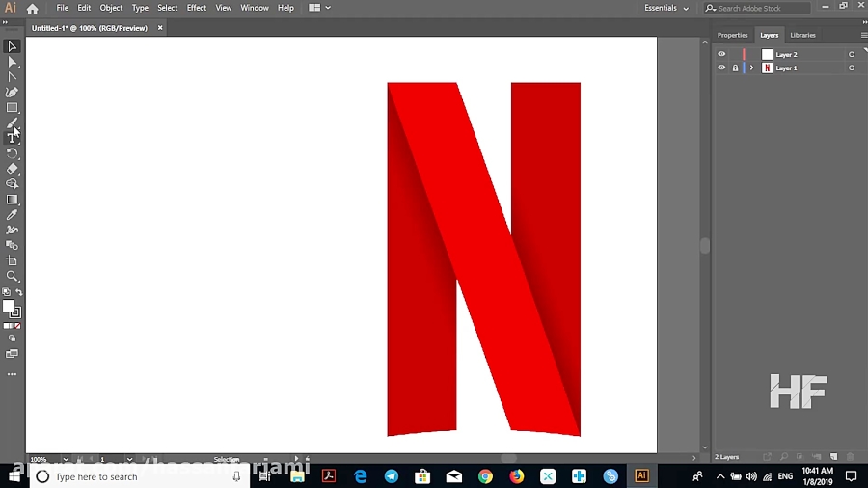Viewport: 868px width, 488px height.
Task: Select the Blend tool
Action: point(12,245)
